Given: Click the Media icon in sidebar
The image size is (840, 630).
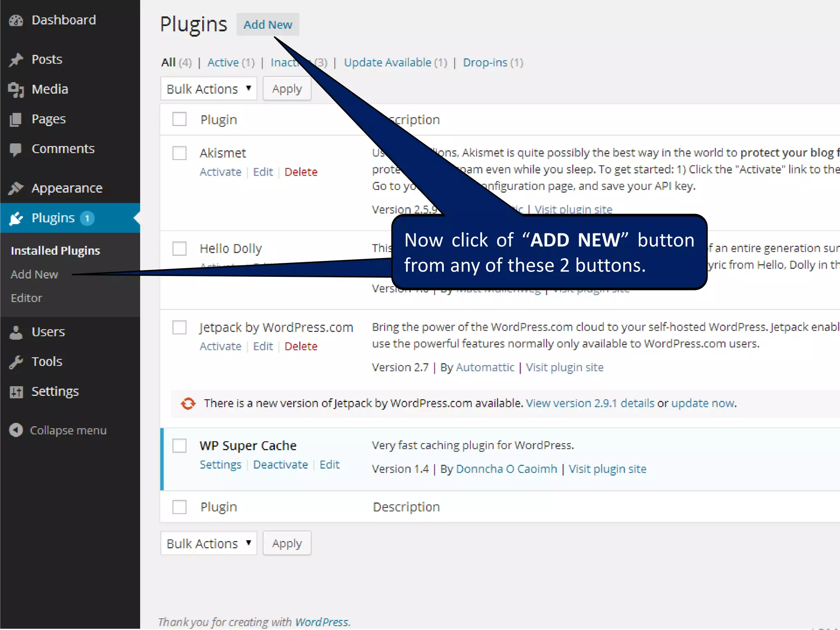Looking at the screenshot, I should [x=16, y=90].
